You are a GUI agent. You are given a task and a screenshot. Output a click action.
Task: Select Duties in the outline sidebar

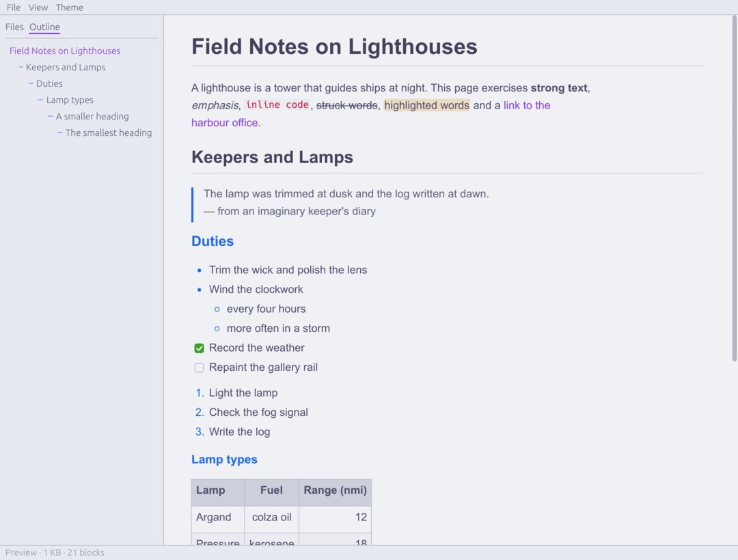pyautogui.click(x=49, y=84)
